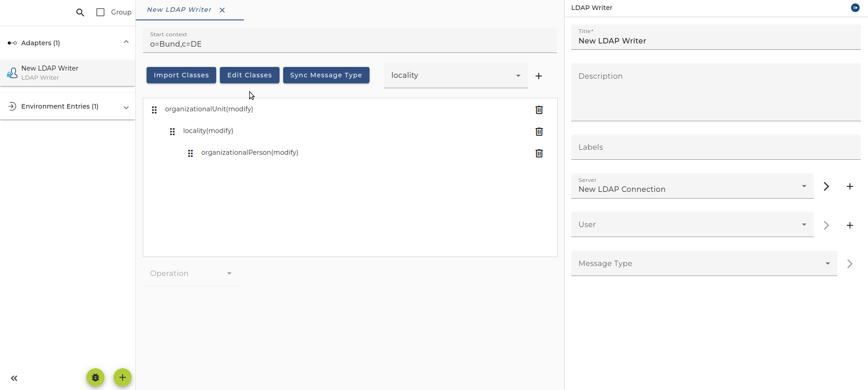
Task: Edit the Title field
Action: pos(716,37)
